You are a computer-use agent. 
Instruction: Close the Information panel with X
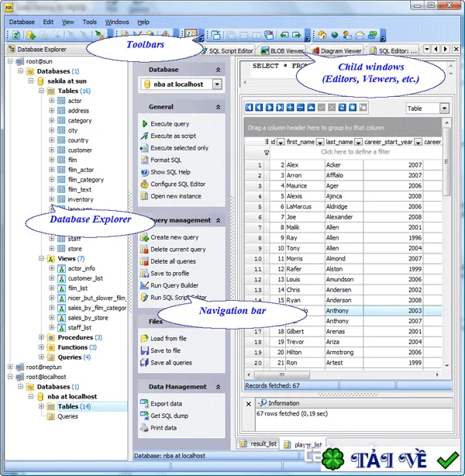pos(249,404)
